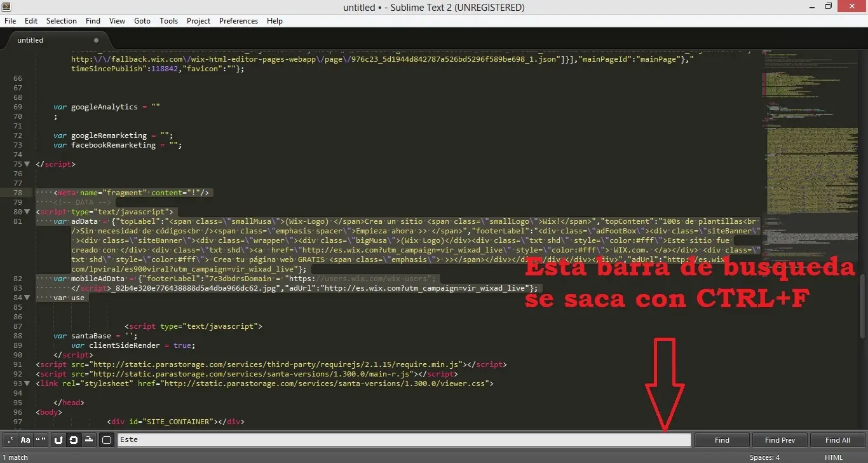Toggle in selection search option
Viewport: 868px width, 463px height.
[90, 439]
